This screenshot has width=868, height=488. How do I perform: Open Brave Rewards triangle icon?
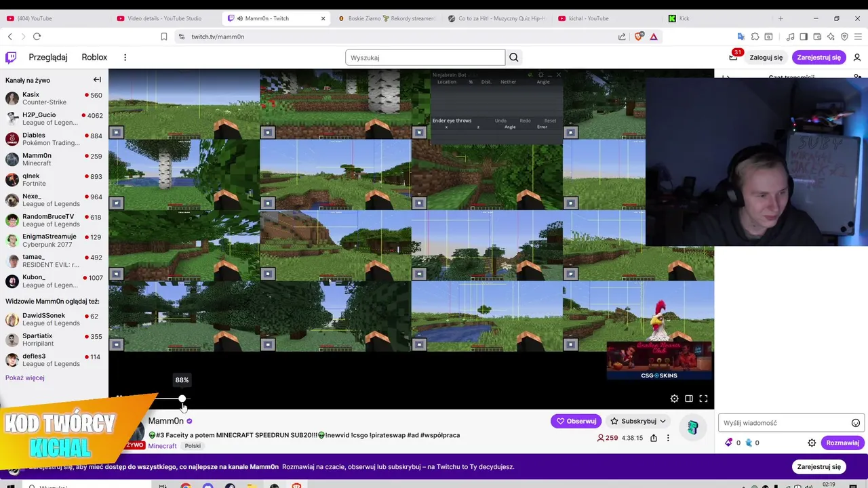(654, 37)
